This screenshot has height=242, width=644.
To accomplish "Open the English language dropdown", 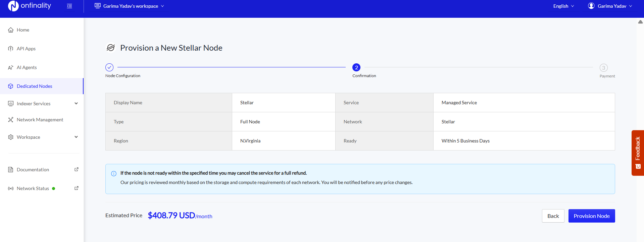I will click(563, 6).
